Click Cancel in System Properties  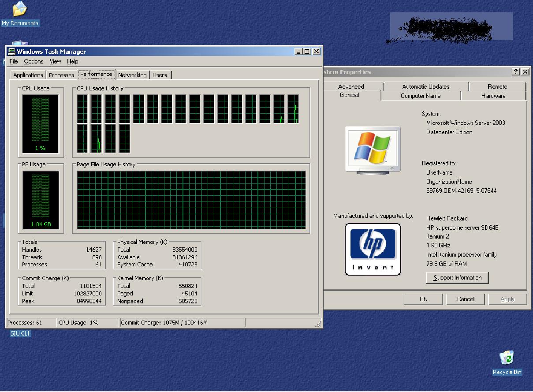(x=466, y=299)
